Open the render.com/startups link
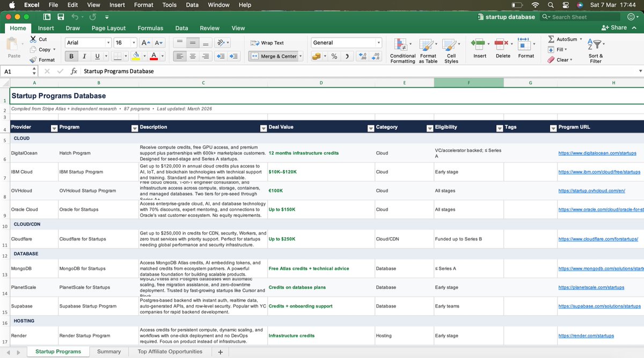The image size is (644, 358). point(586,335)
